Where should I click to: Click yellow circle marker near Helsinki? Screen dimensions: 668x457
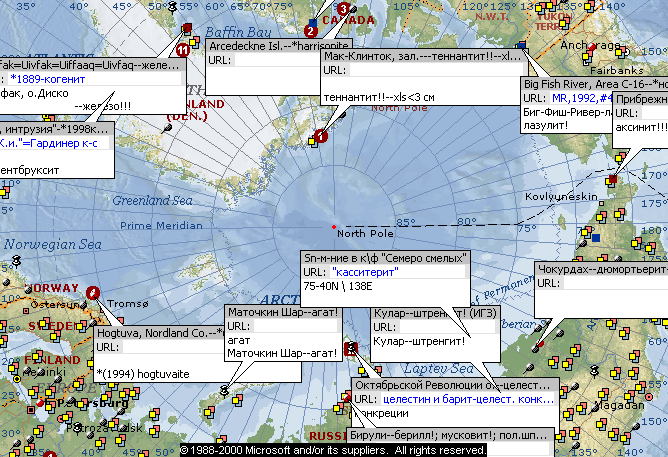[17, 378]
